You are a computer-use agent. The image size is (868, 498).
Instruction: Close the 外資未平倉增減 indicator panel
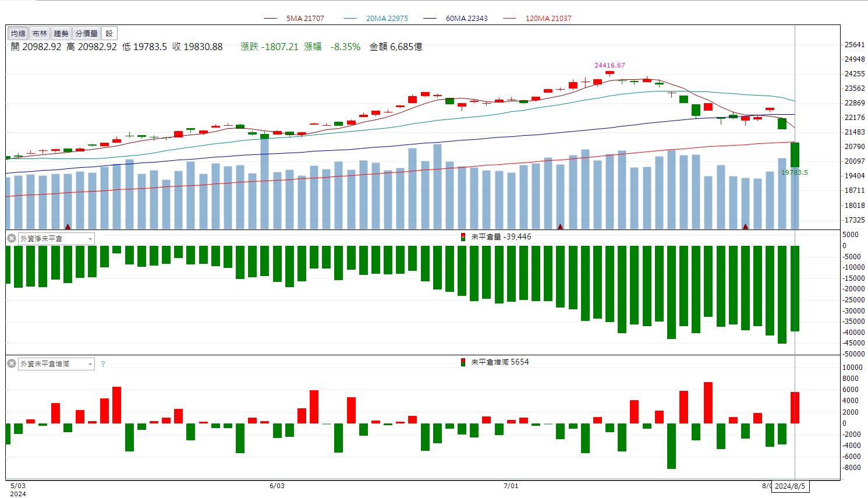pos(12,363)
